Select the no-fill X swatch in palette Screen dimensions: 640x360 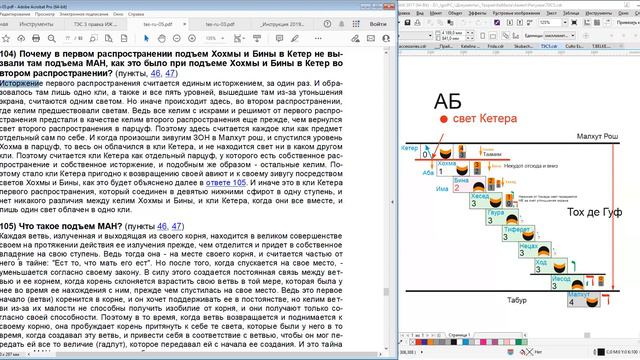pos(412,342)
